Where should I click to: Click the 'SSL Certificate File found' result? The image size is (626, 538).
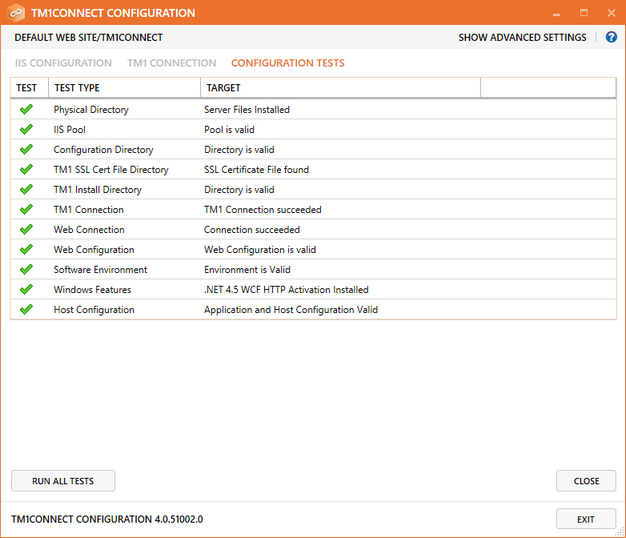(x=256, y=169)
